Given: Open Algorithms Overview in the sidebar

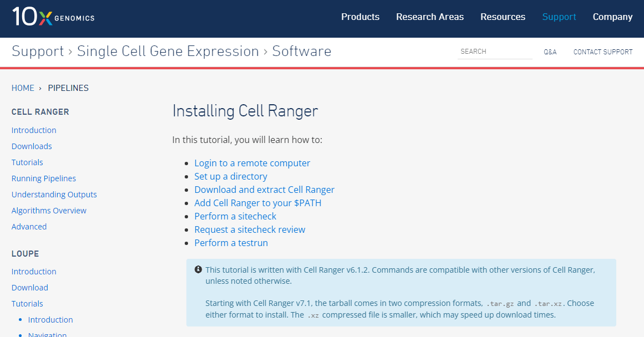Looking at the screenshot, I should click(x=49, y=211).
